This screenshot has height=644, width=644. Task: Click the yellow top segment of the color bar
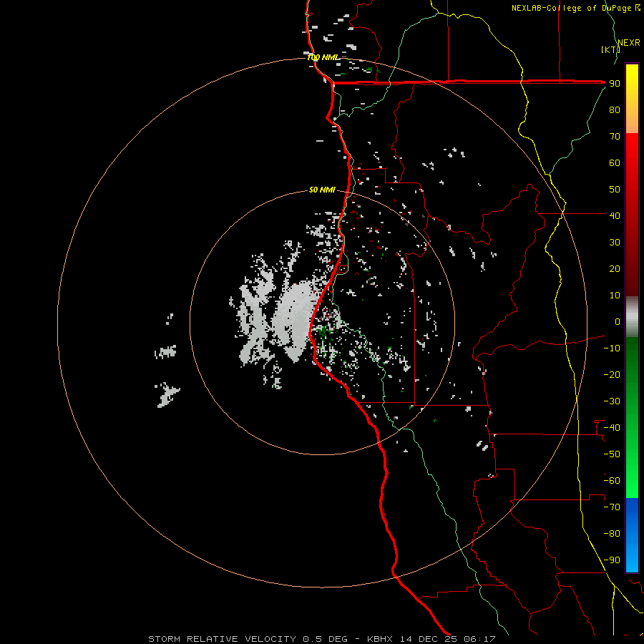pyautogui.click(x=632, y=99)
